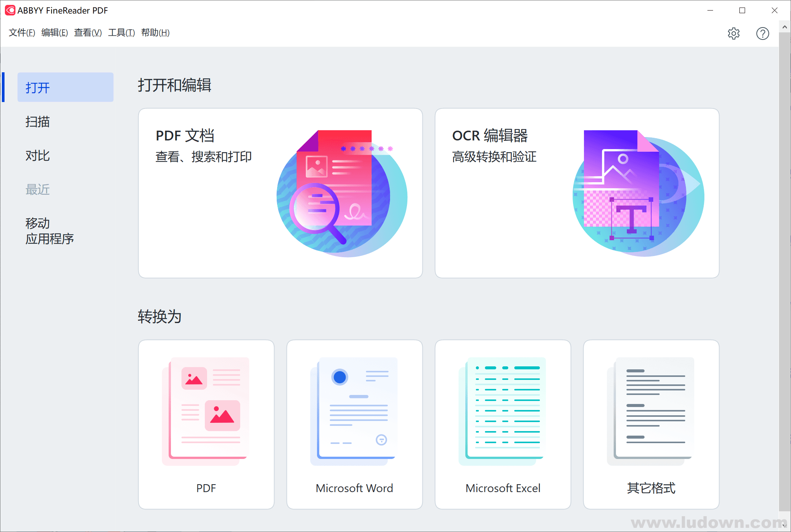Image resolution: width=791 pixels, height=532 pixels.
Task: Select the 最近 sidebar tab
Action: pos(38,189)
